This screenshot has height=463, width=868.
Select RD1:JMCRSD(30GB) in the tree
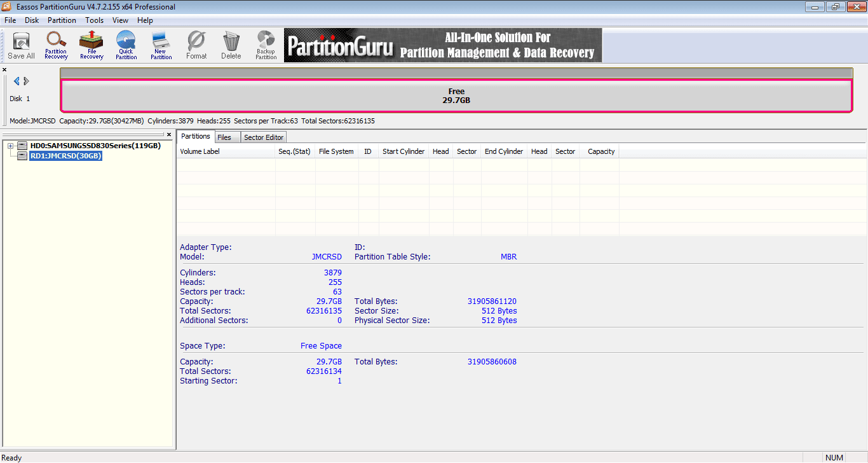[65, 156]
